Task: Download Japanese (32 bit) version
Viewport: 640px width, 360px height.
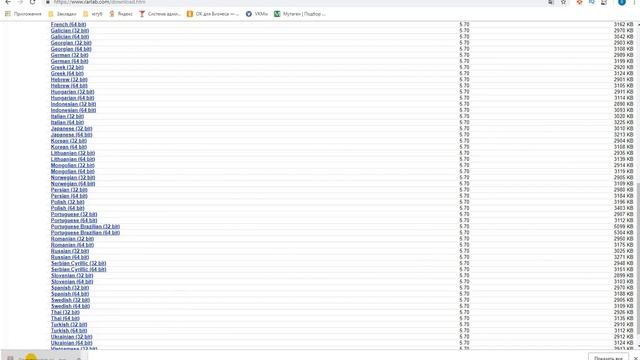Action: tap(71, 129)
